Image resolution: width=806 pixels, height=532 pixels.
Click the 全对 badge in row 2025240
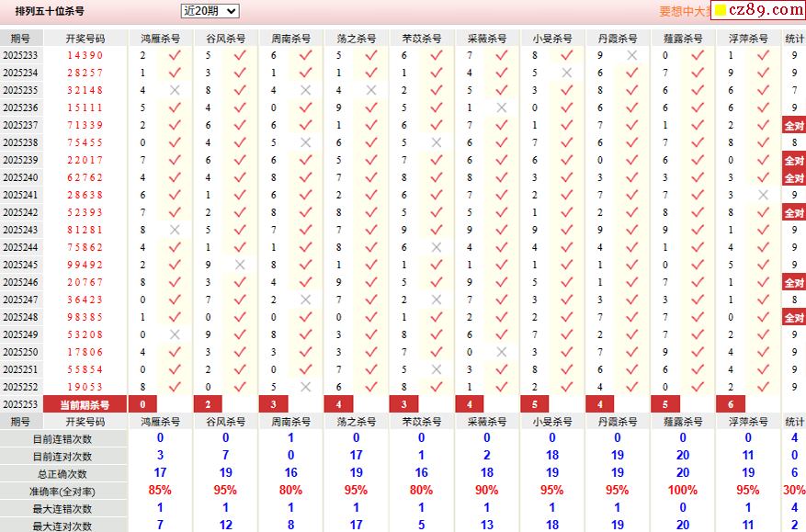coord(794,178)
